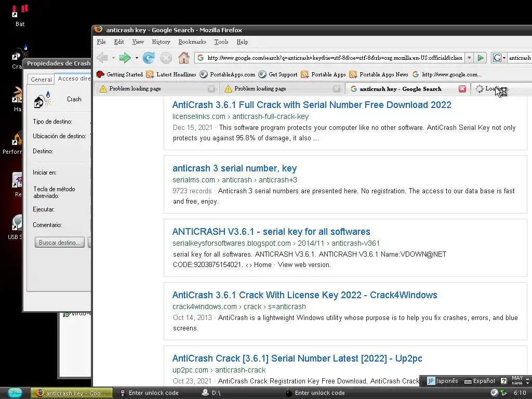Click the URL address field
The width and height of the screenshot is (532, 399).
click(334, 58)
